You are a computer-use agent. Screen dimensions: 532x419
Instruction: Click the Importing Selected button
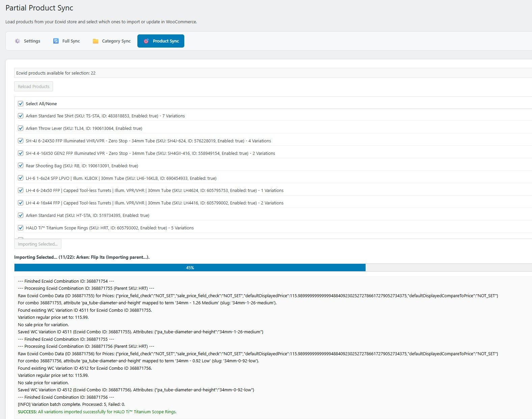click(x=38, y=244)
